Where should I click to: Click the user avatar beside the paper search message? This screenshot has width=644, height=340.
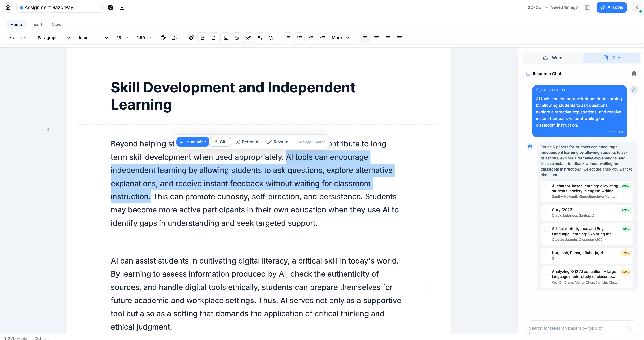634,90
